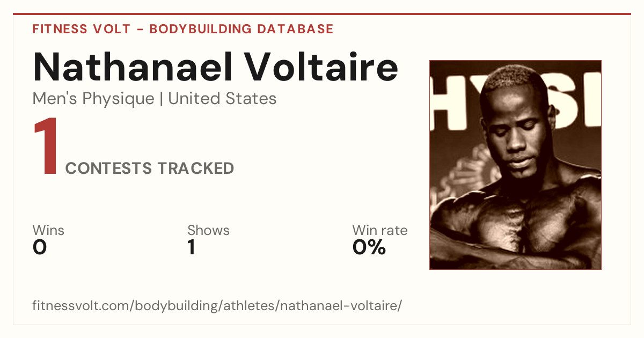Select the CONTESTS TRACKED label
This screenshot has width=644, height=338.
tap(150, 168)
